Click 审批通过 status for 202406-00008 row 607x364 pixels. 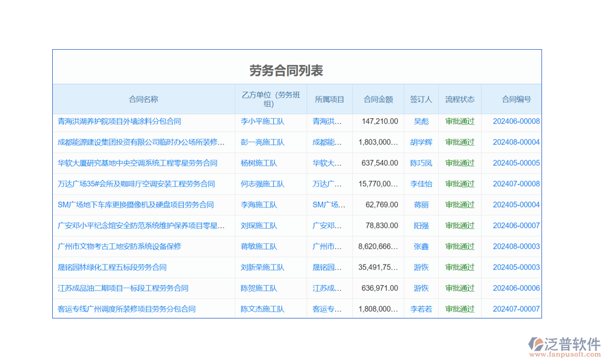pyautogui.click(x=459, y=121)
